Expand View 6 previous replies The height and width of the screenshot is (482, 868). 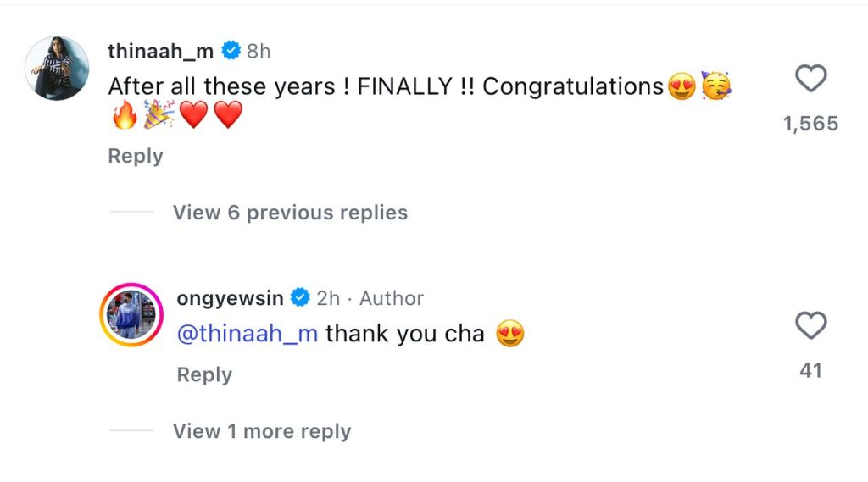pos(290,213)
